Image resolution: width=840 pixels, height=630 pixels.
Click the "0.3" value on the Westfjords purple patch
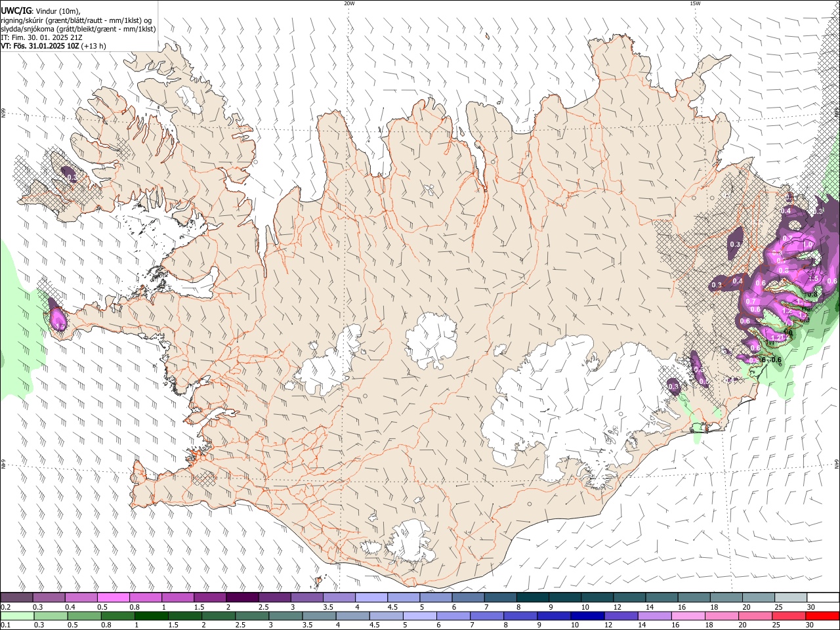coord(71,177)
